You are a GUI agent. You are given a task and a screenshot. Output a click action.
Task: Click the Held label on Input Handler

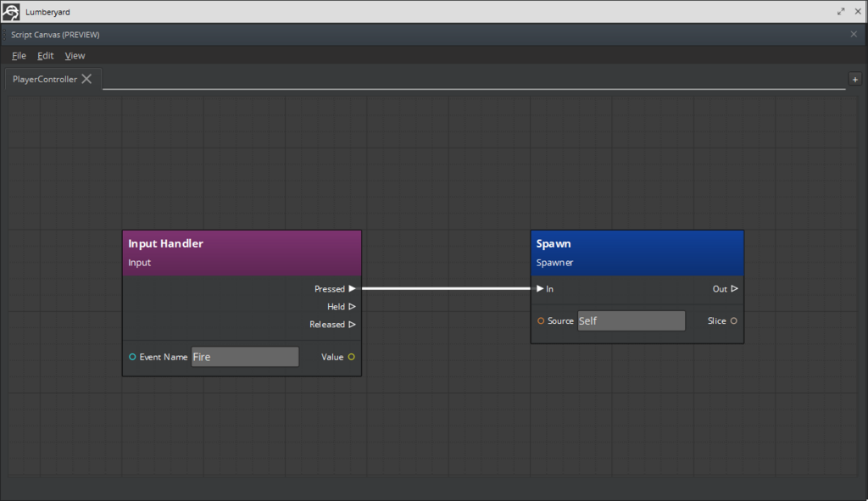click(x=336, y=307)
